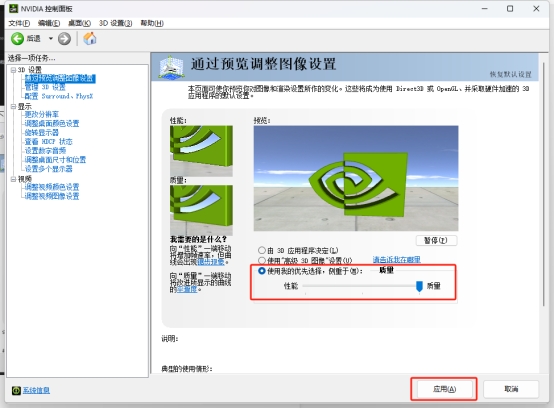
Task: Open 调整桌面颜色设置 tree item
Action: [52, 124]
